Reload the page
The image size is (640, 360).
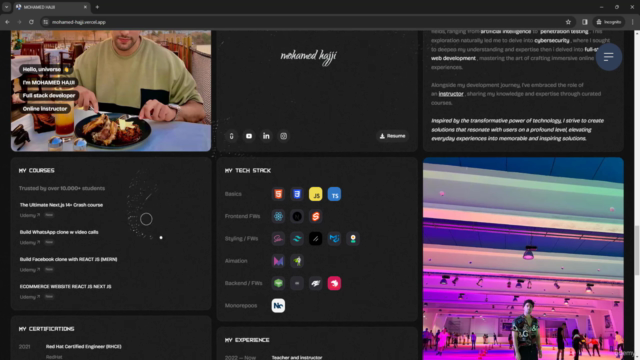(31, 22)
